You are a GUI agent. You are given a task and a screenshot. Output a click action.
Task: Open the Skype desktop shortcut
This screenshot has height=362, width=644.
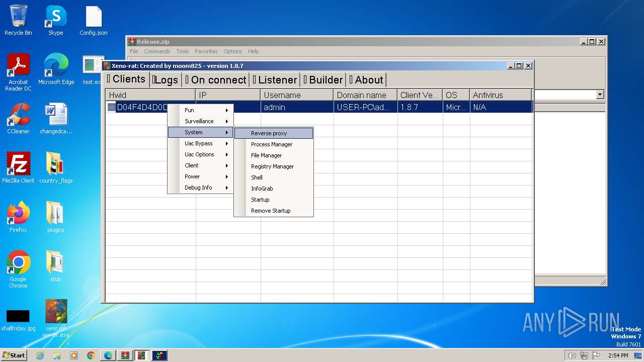tap(55, 20)
